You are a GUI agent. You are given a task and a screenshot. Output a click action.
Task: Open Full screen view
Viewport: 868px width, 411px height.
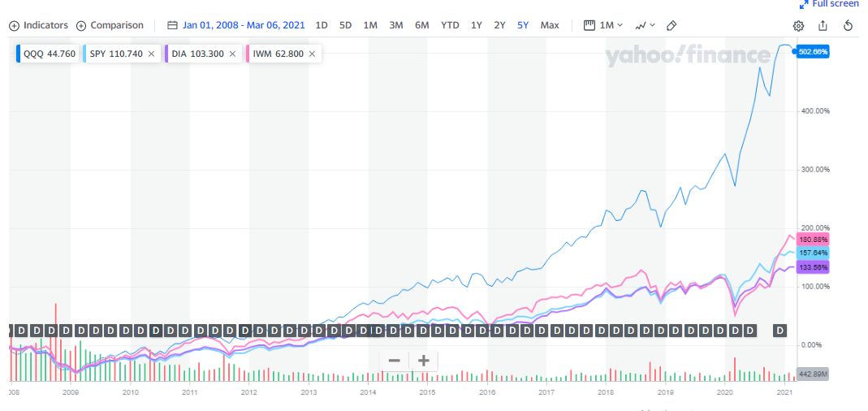pyautogui.click(x=829, y=4)
